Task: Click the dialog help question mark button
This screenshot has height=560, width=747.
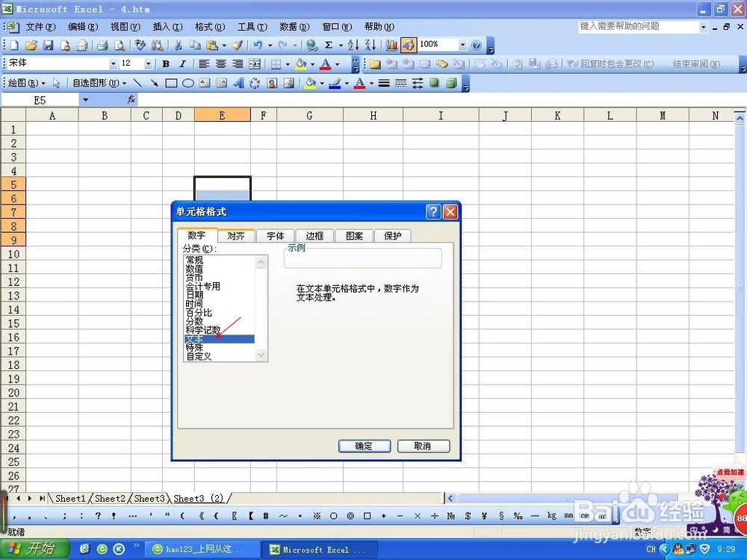Action: click(x=433, y=212)
